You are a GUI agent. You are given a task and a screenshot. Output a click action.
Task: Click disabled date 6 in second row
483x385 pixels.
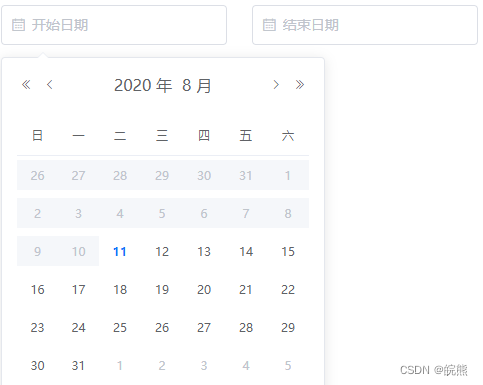[x=204, y=213]
